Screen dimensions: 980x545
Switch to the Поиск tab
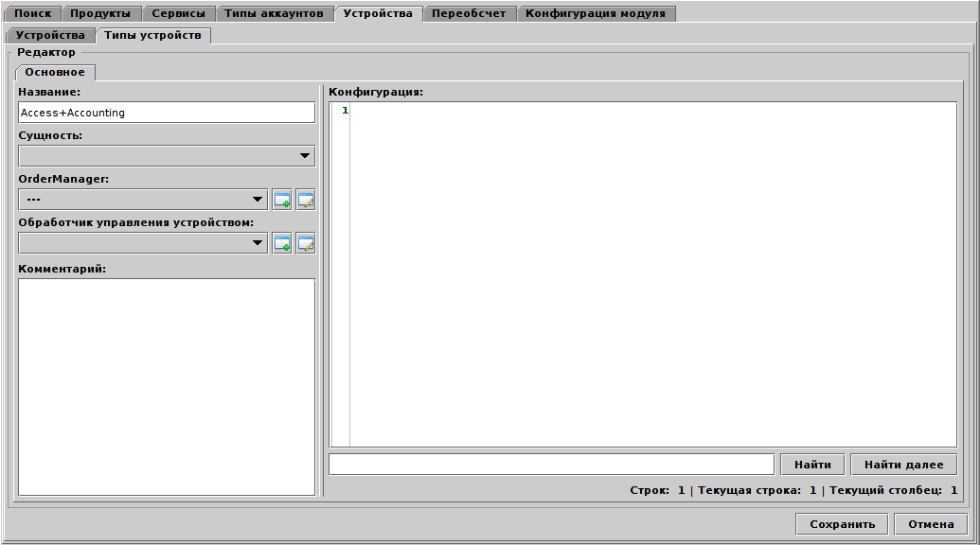tap(33, 13)
